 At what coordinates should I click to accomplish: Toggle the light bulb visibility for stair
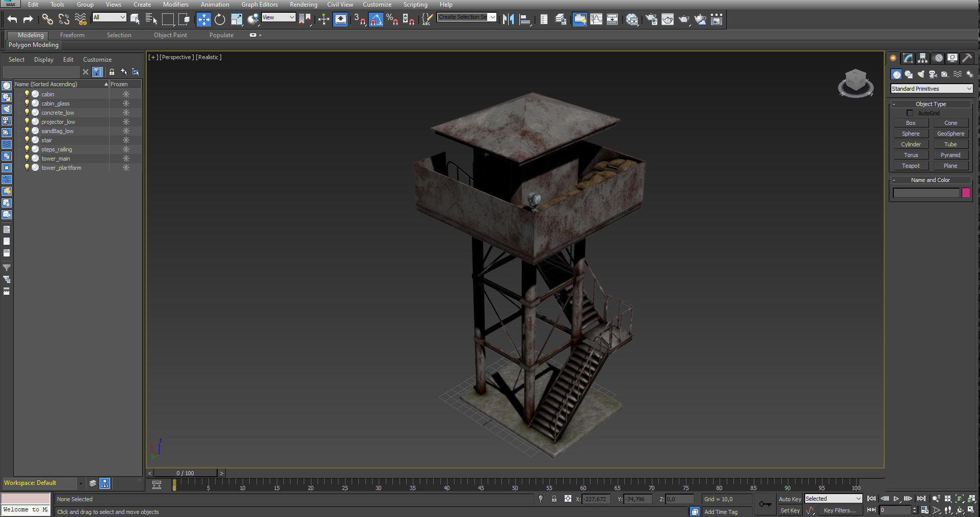tap(27, 140)
